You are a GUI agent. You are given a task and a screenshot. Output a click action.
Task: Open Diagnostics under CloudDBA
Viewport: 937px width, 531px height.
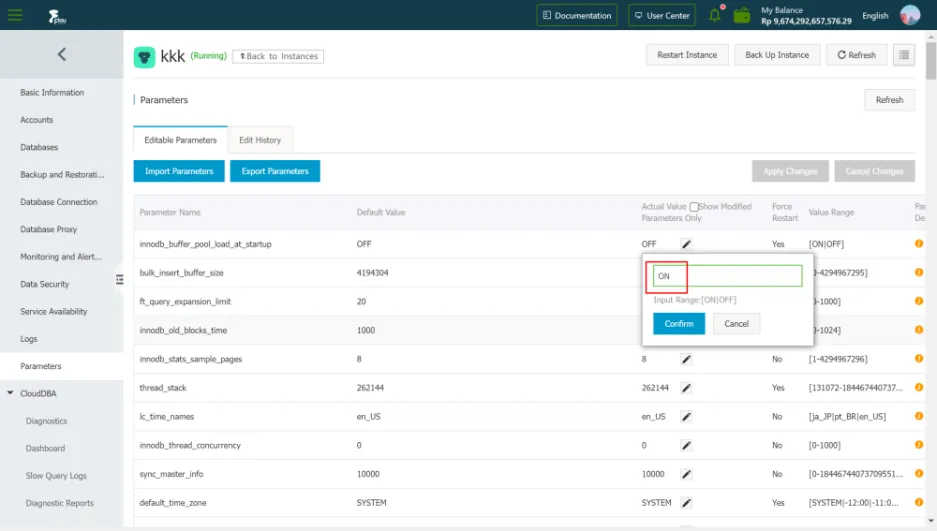tap(46, 421)
